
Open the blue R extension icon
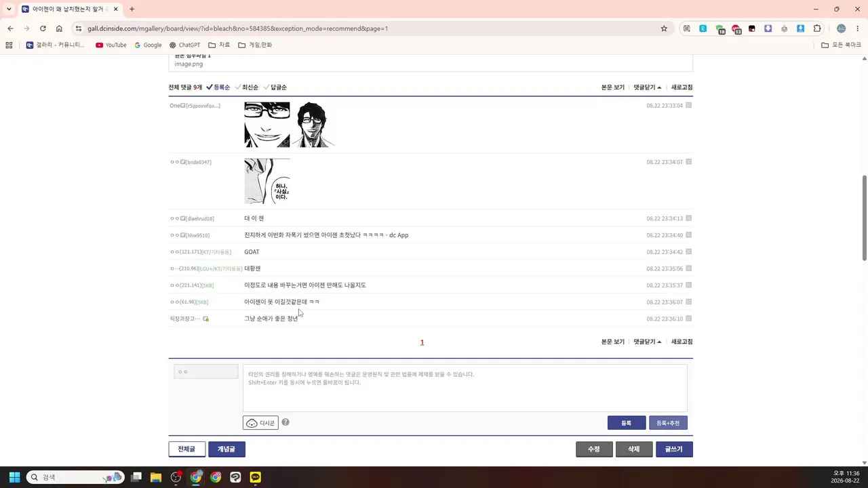703,28
